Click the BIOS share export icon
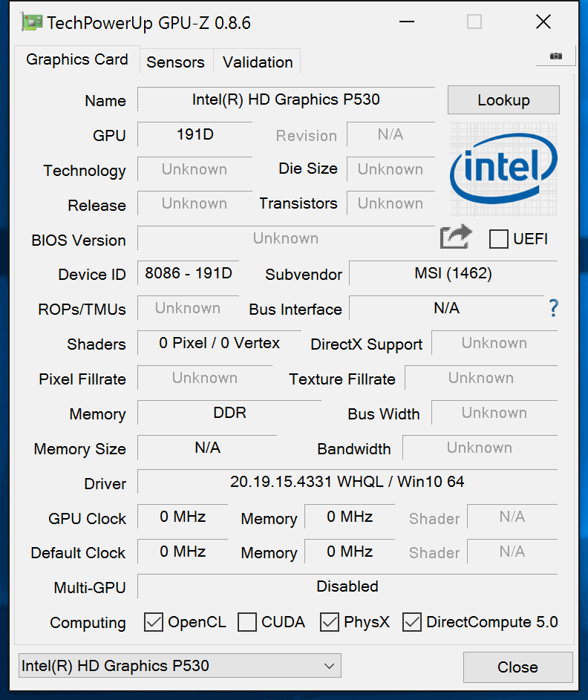This screenshot has width=588, height=700. [x=456, y=238]
